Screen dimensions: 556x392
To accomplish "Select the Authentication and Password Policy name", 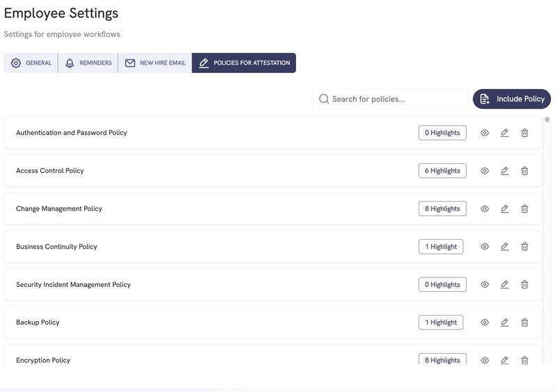I will pos(72,133).
